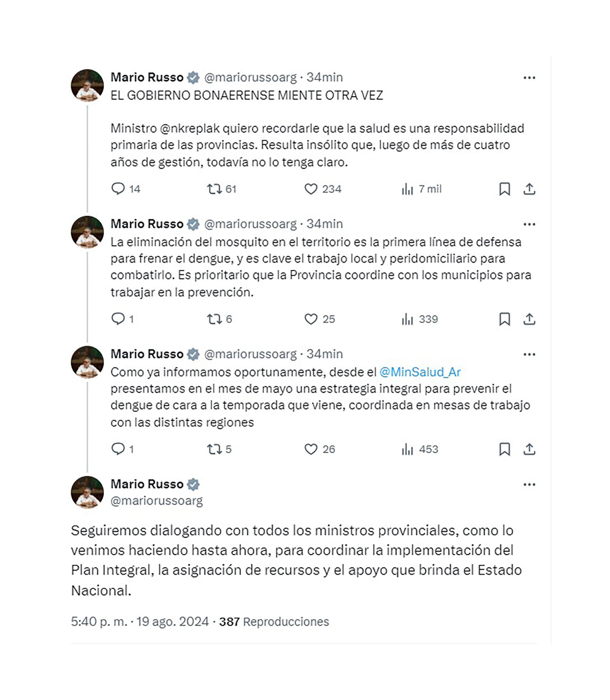Like the tweet with 26 likes

[311, 449]
